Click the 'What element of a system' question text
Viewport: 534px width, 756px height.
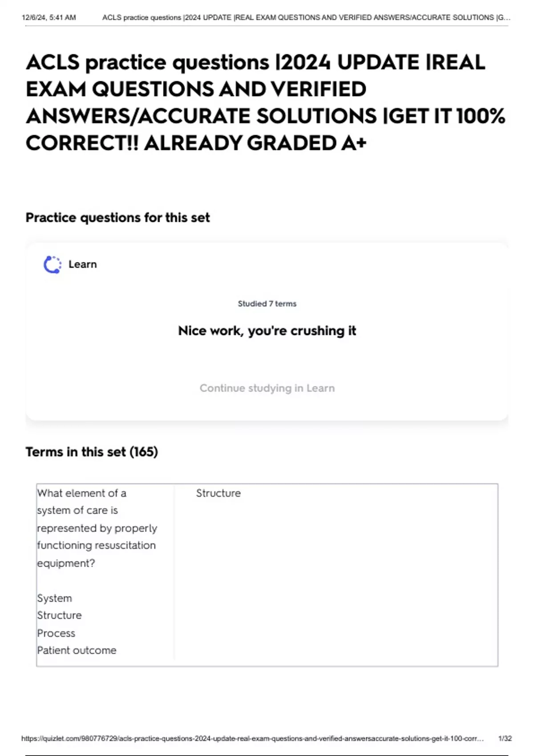click(x=97, y=528)
